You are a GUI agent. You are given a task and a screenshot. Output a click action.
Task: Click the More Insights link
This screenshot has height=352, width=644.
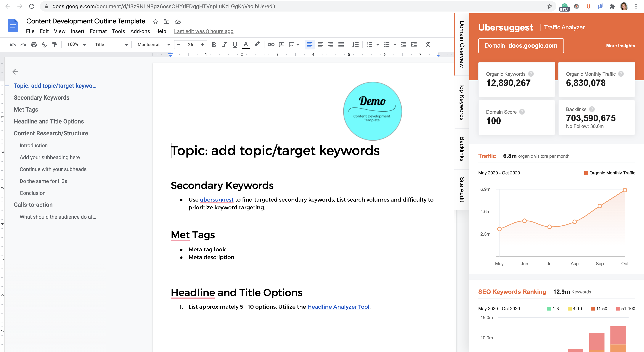(x=620, y=46)
